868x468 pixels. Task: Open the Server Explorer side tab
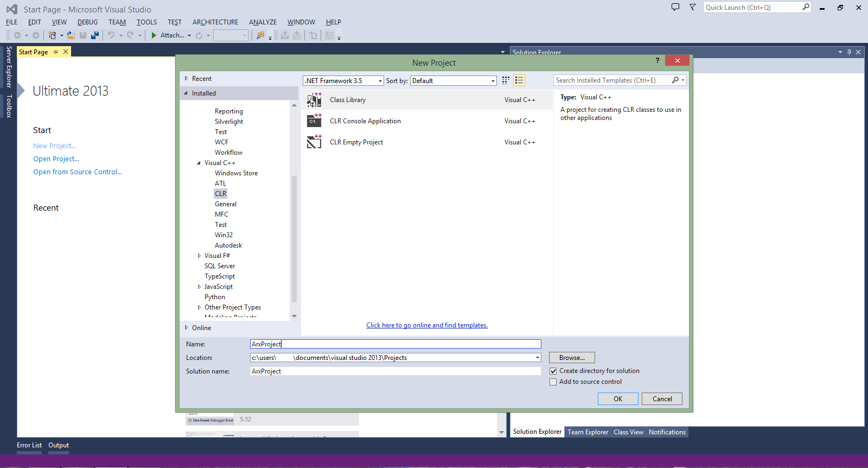[x=9, y=67]
